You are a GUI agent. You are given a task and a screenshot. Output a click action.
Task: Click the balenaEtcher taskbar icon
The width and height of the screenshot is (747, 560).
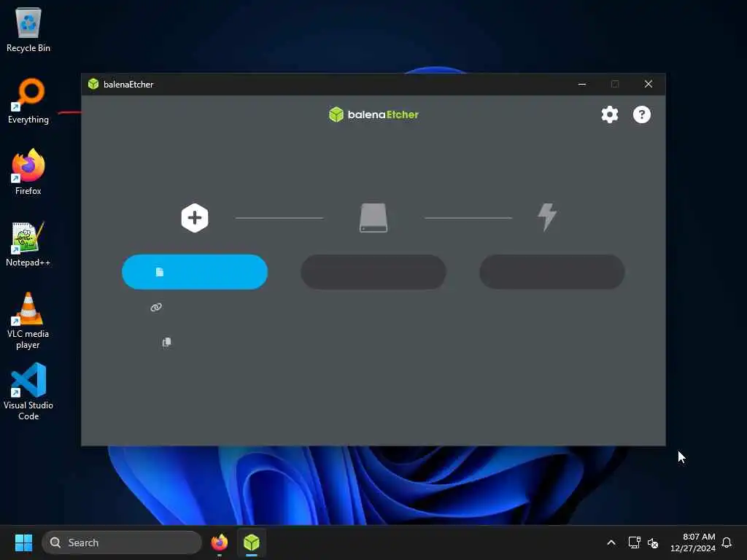252,542
